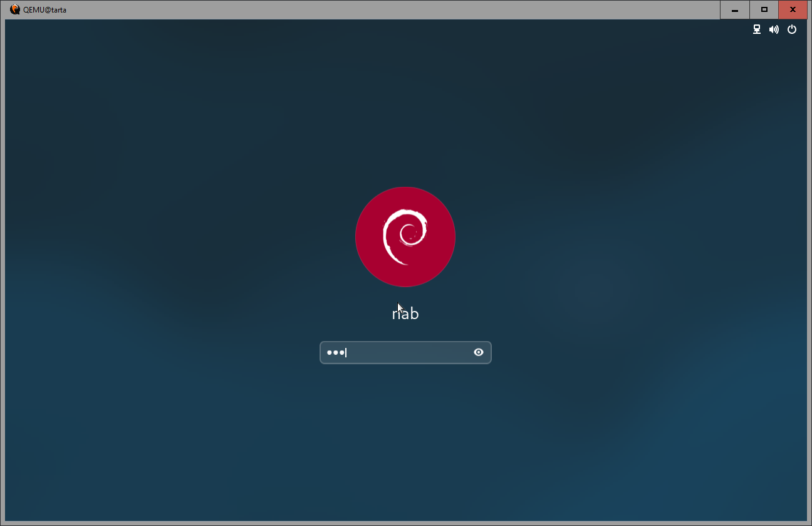Open the QEMU window title bar icon

(x=15, y=9)
